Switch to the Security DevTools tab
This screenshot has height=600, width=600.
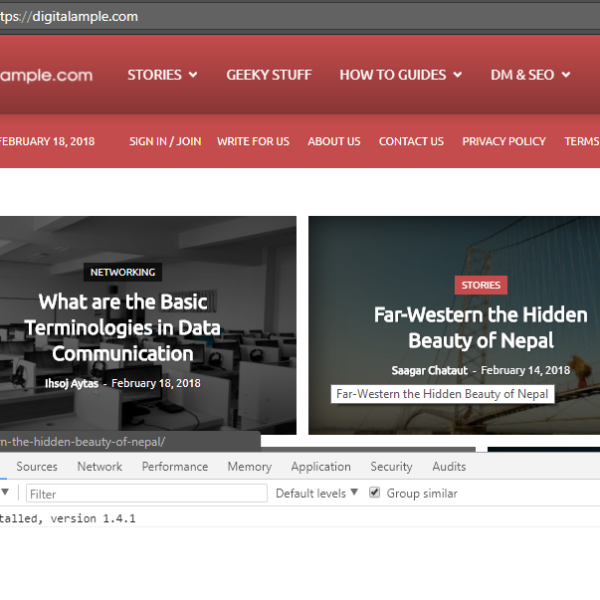pyautogui.click(x=391, y=466)
